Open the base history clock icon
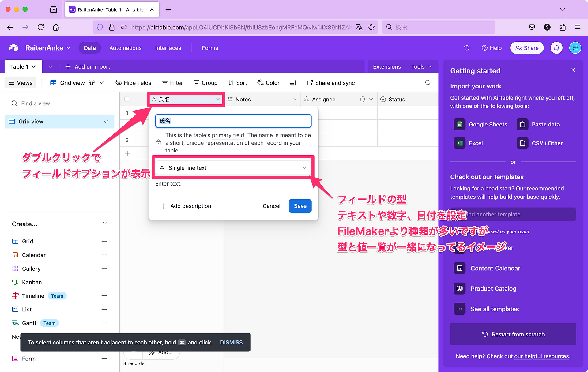Image resolution: width=588 pixels, height=372 pixels. [466, 48]
